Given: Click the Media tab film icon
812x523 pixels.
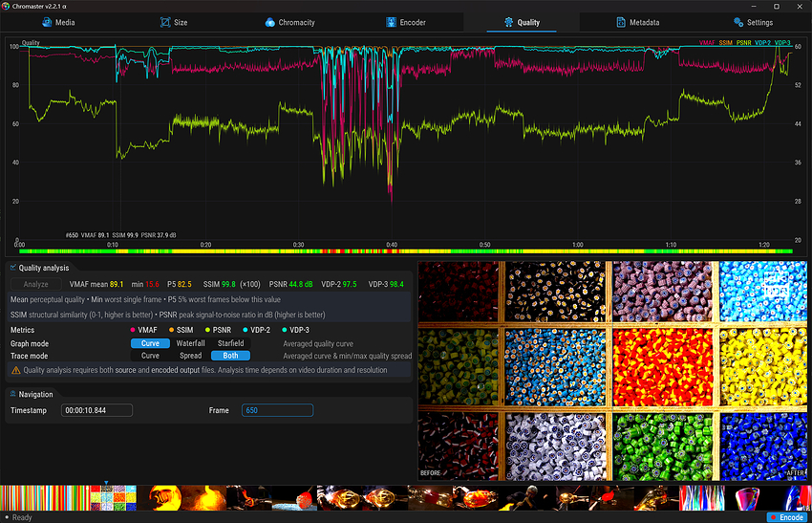Looking at the screenshot, I should [x=47, y=22].
